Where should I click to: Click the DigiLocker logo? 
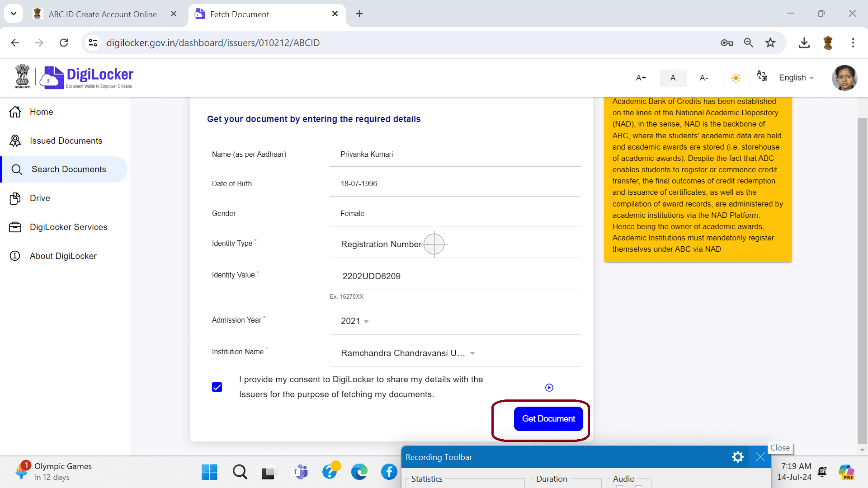click(86, 77)
